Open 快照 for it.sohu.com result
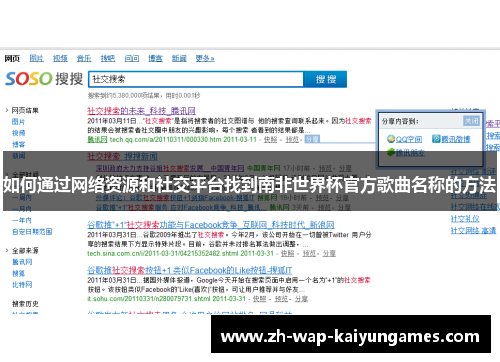 point(259,299)
